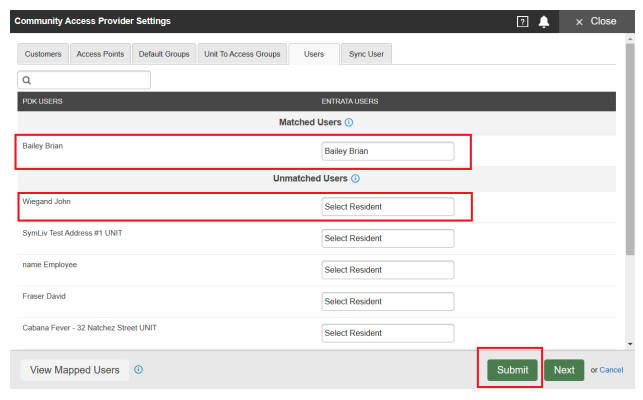Click the Unmatched Users section heading
The image size is (643, 400).
310,178
